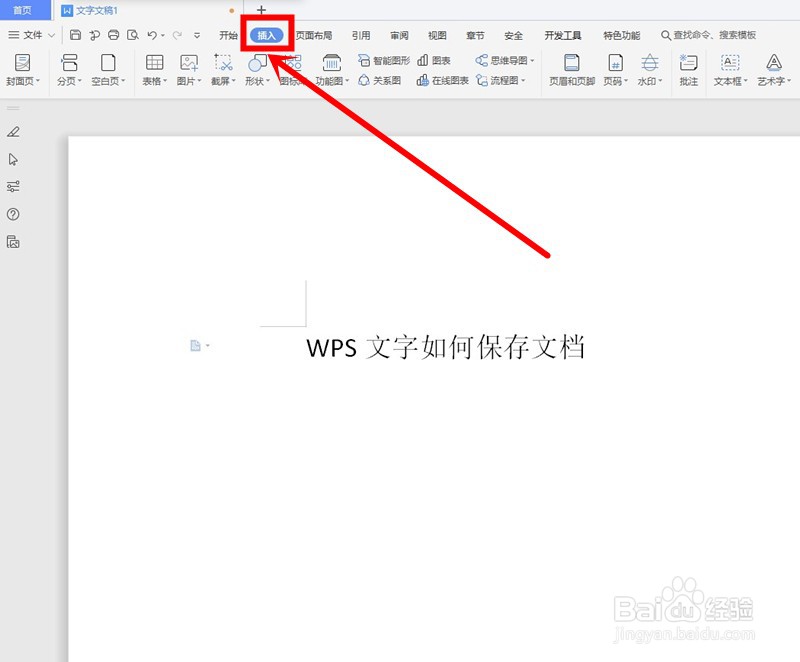Insert WordArt (艺术字)
This screenshot has height=662, width=800.
pyautogui.click(x=774, y=69)
